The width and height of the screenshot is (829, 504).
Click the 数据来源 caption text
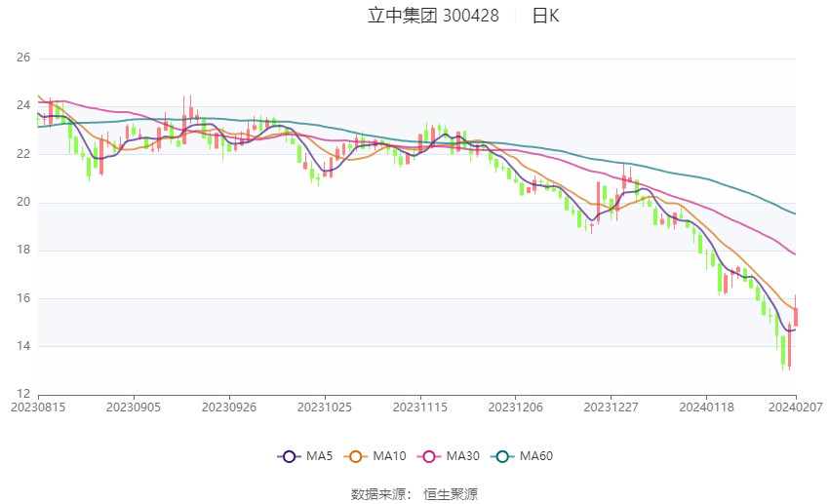click(377, 494)
